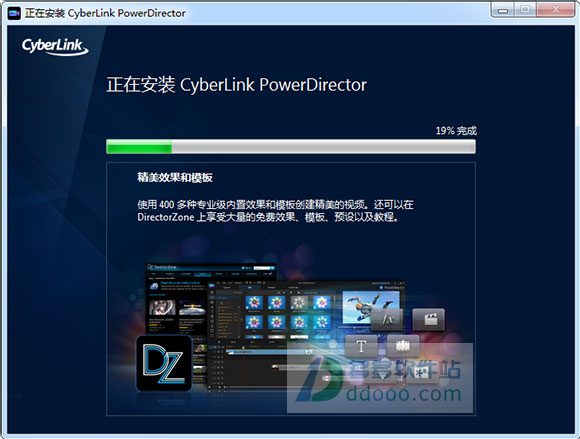Click the clapperboard icon button
Viewport: 580px width, 439px height.
pos(429,319)
